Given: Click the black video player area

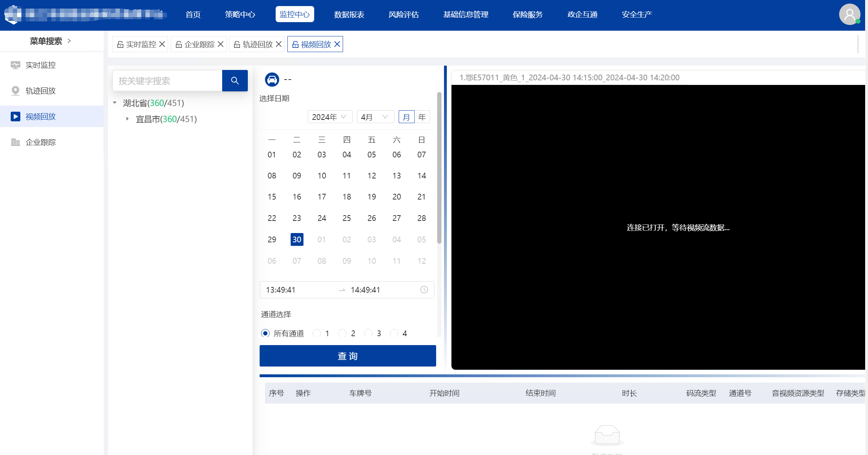Looking at the screenshot, I should (658, 227).
